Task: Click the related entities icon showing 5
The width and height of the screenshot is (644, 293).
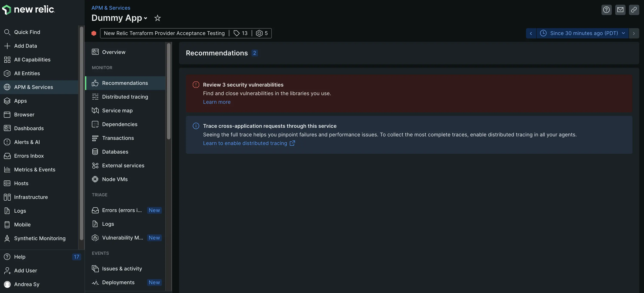Action: click(x=262, y=33)
